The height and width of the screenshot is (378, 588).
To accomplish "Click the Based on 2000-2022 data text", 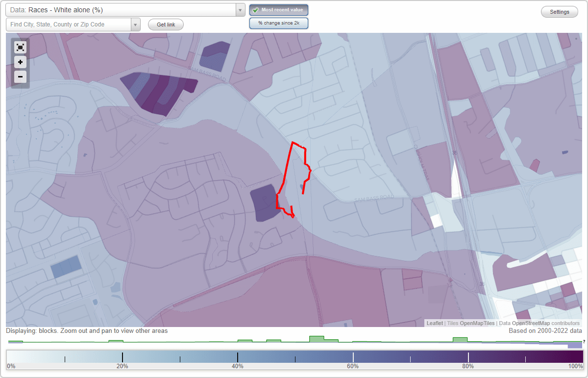I will pyautogui.click(x=545, y=331).
